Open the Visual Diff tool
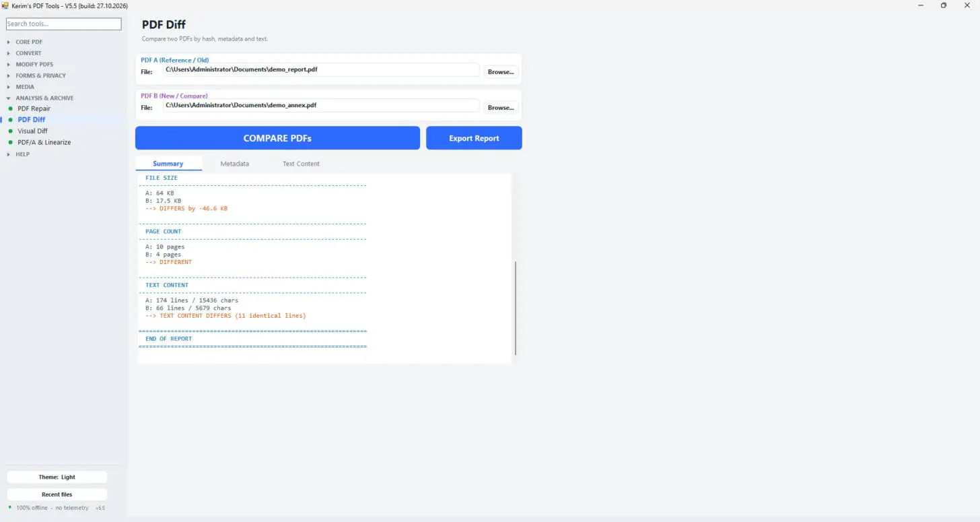This screenshot has width=980, height=522. click(x=32, y=131)
